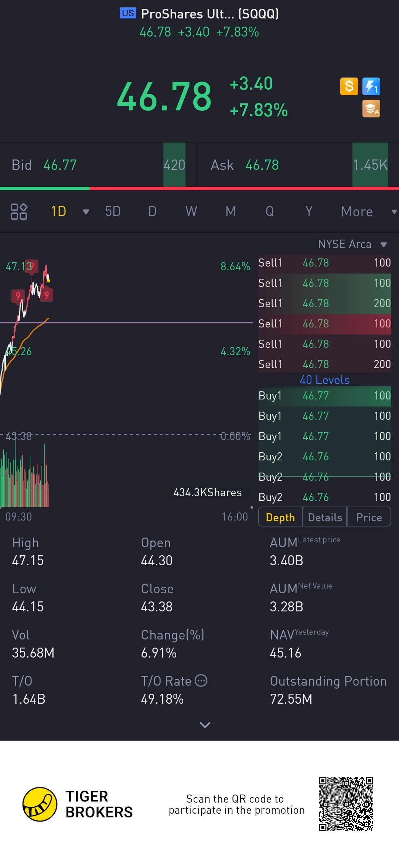Tap the T/O Rate 49.18% value

coord(162,699)
